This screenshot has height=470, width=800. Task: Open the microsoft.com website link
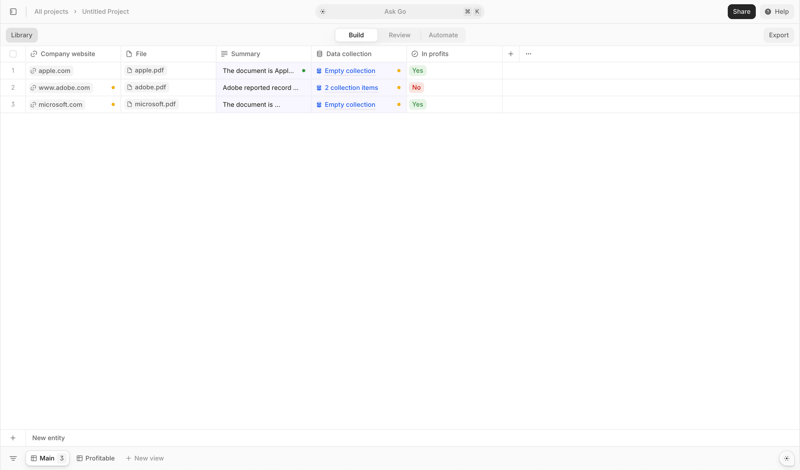56,105
